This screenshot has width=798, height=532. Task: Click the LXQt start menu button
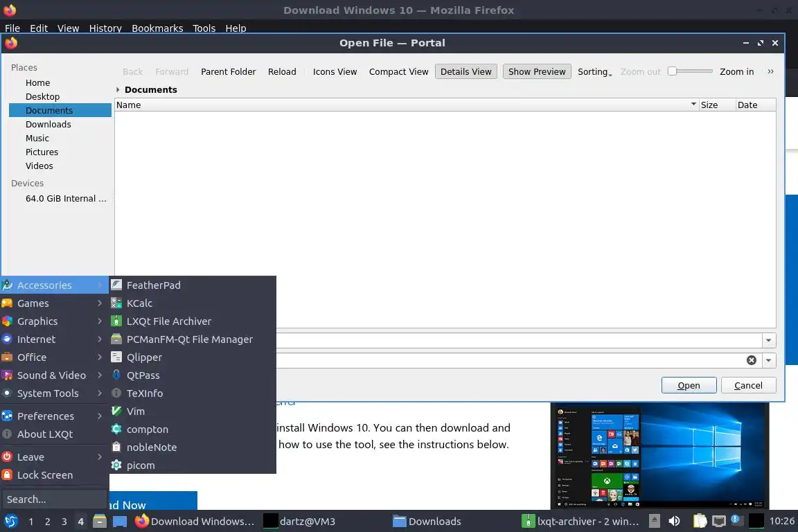coord(10,522)
